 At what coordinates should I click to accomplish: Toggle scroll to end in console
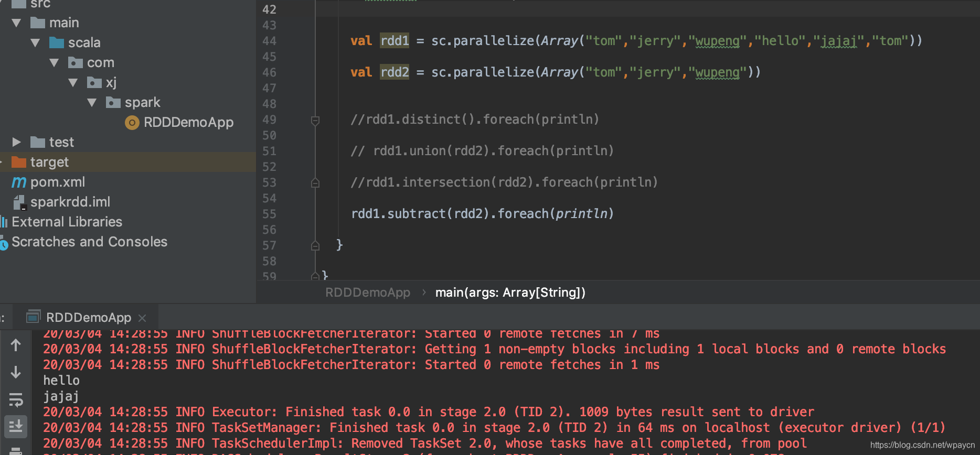click(16, 426)
